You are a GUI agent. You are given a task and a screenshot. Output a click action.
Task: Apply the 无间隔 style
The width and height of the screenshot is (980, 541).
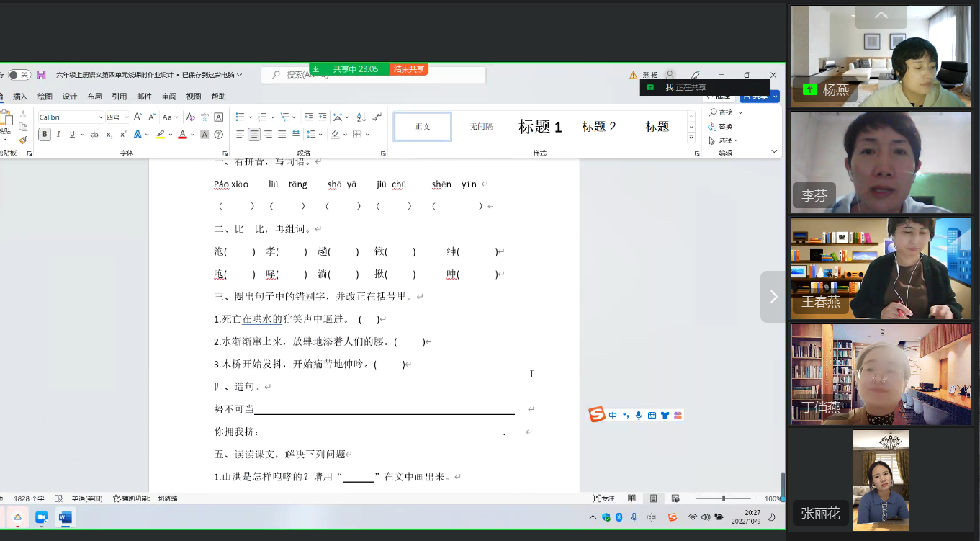pyautogui.click(x=482, y=127)
